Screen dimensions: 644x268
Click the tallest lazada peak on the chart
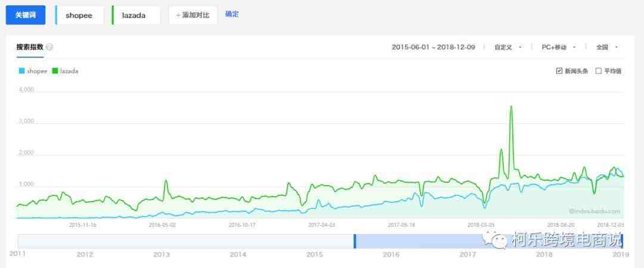coord(511,106)
